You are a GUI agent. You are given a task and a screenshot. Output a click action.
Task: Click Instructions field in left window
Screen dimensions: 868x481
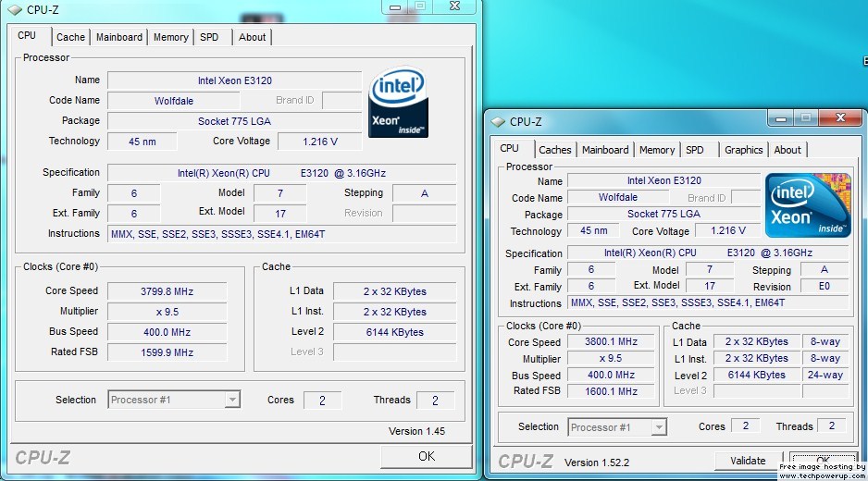point(281,234)
